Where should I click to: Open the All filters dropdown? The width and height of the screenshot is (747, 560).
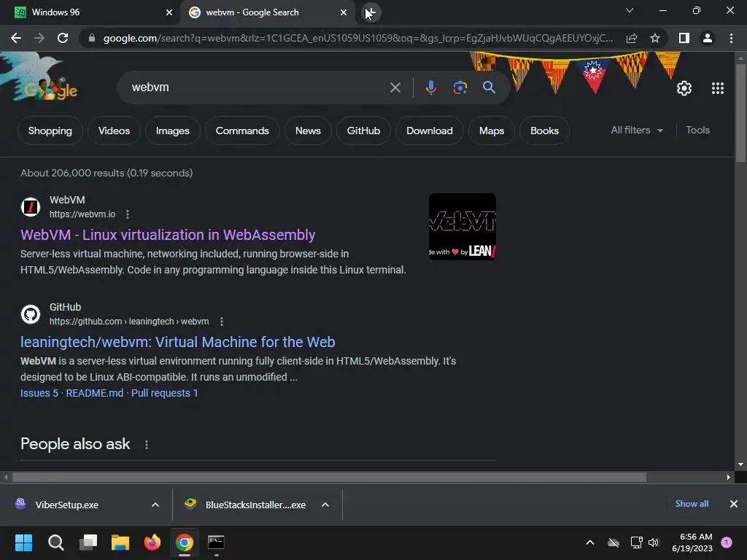[637, 130]
